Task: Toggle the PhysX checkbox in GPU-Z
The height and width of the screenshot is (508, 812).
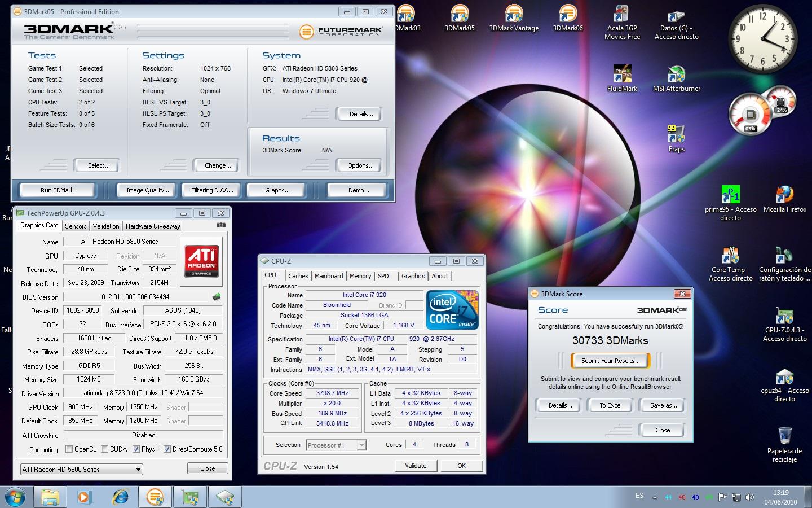Action: [136, 449]
